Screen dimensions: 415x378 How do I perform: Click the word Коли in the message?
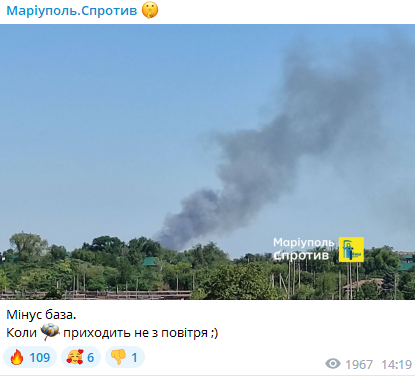point(21,333)
